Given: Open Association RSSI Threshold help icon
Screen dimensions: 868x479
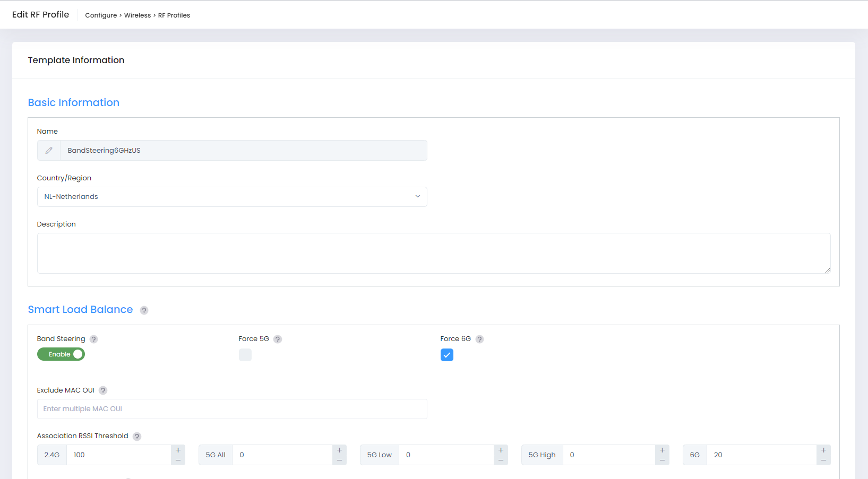Looking at the screenshot, I should (137, 437).
